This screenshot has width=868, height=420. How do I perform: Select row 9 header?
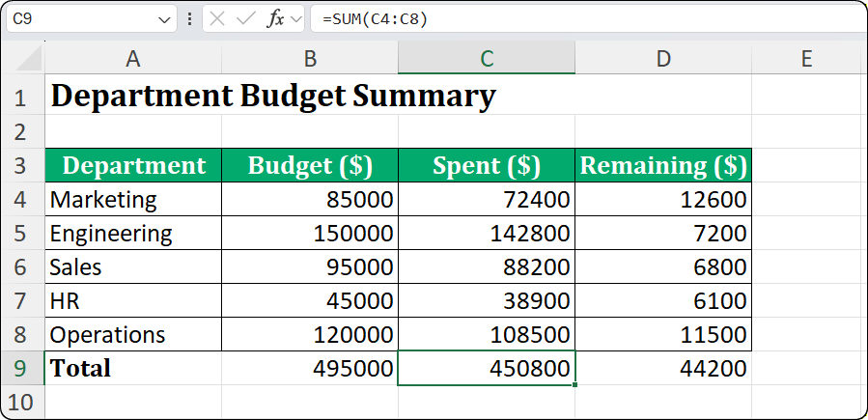(x=22, y=368)
